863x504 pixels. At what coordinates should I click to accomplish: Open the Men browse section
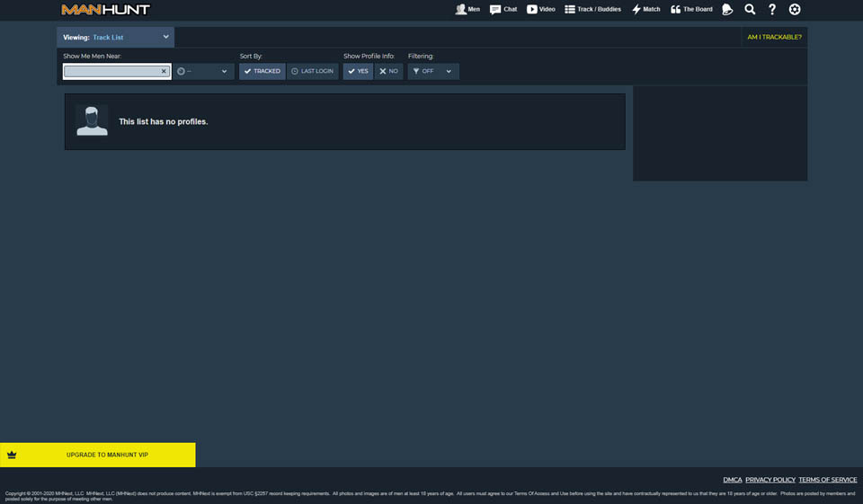point(467,9)
